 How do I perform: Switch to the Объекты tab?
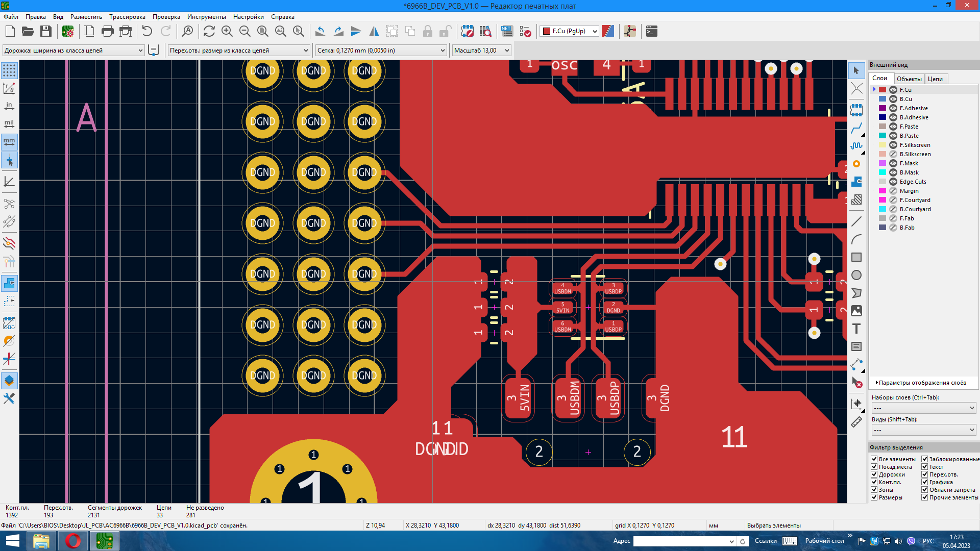(x=909, y=79)
